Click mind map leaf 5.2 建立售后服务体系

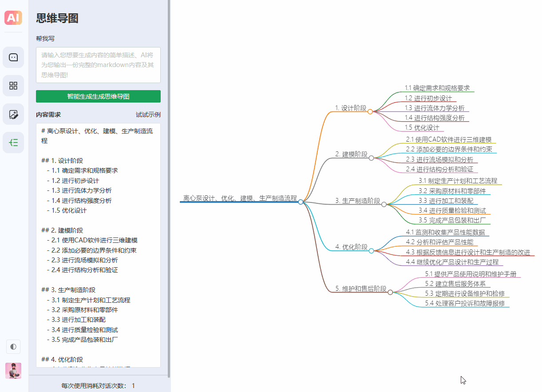455,284
